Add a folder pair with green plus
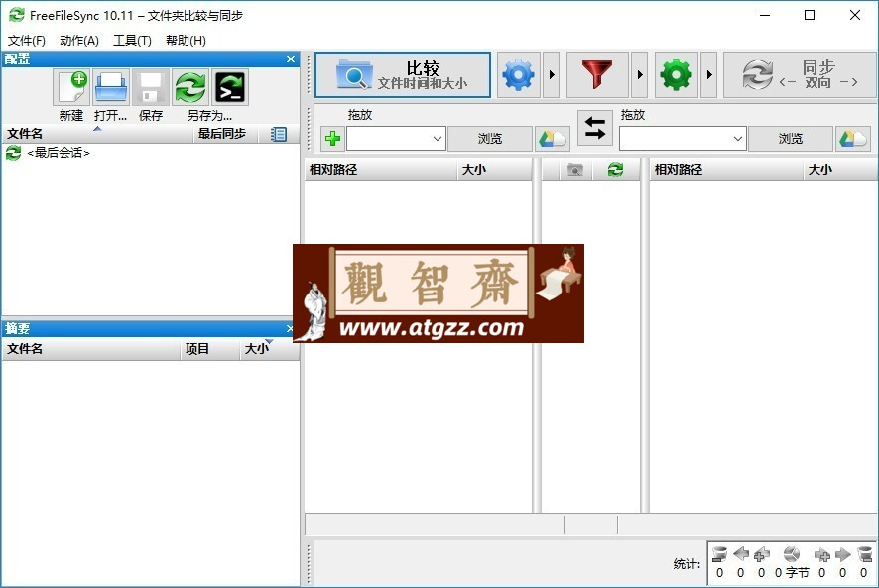 (x=333, y=138)
